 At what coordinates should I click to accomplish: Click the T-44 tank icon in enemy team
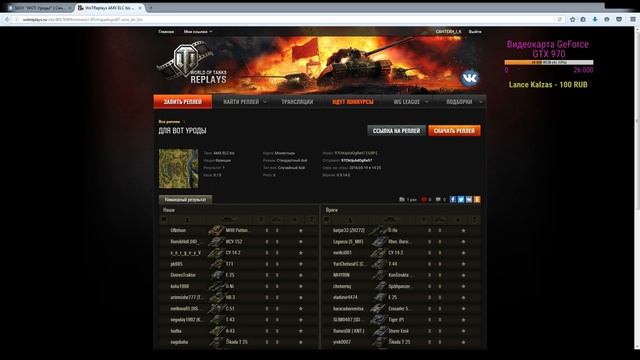(379, 264)
